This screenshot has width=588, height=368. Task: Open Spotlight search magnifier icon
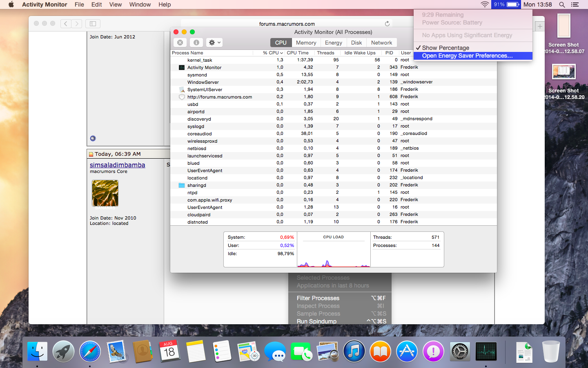coord(562,4)
